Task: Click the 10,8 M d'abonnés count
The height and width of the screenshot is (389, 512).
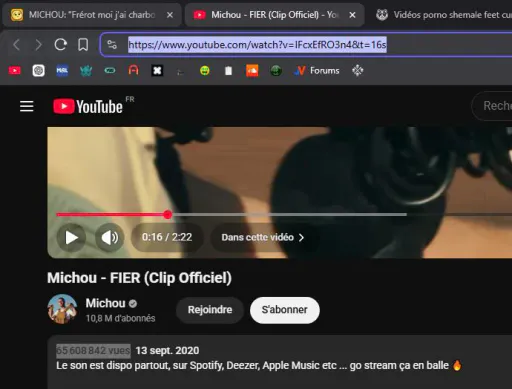Action: tap(120, 318)
